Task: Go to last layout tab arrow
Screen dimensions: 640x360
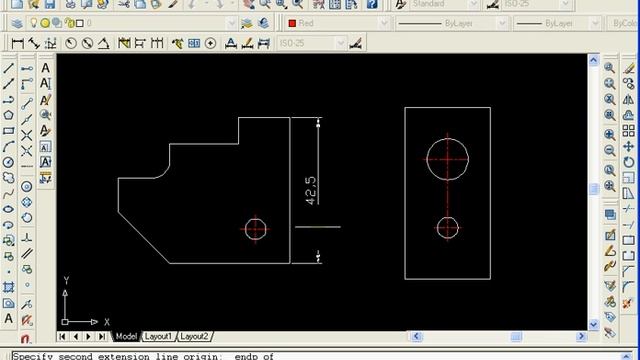Action: click(x=102, y=336)
